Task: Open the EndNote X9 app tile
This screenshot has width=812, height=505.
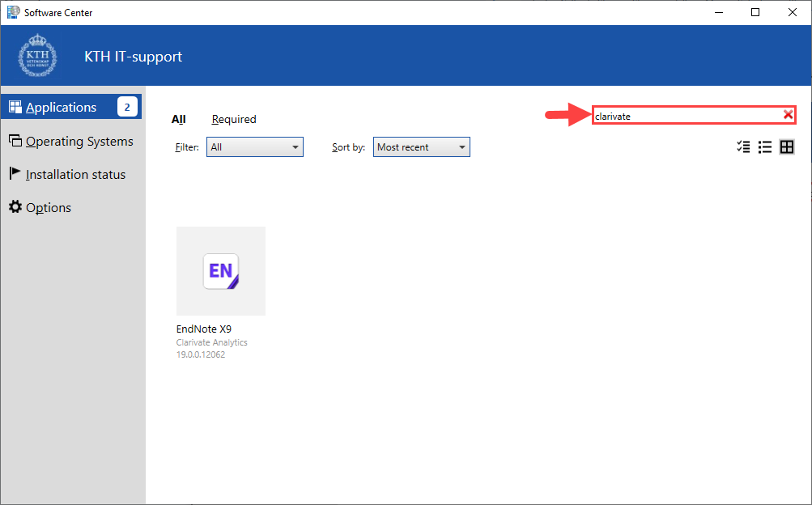Action: [220, 271]
